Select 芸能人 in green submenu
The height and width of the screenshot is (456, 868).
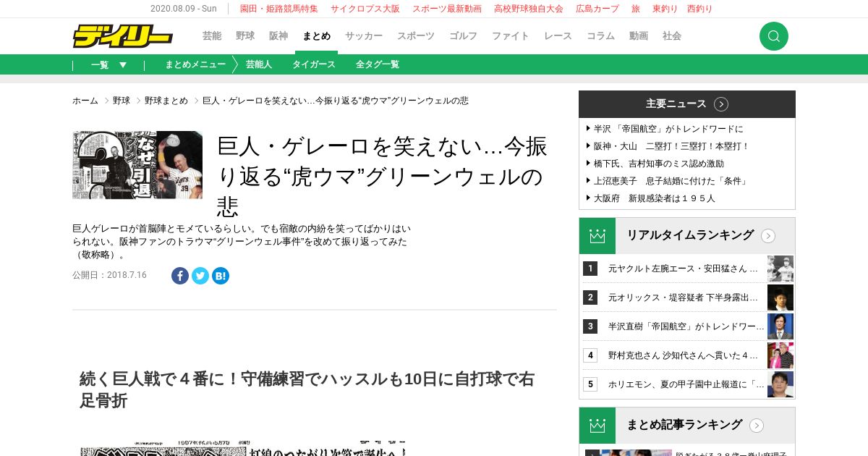259,64
